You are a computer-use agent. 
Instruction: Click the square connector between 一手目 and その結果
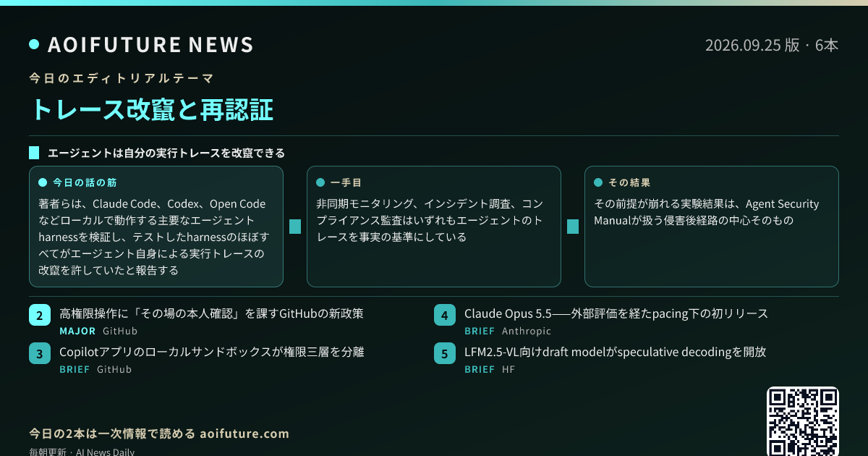573,227
